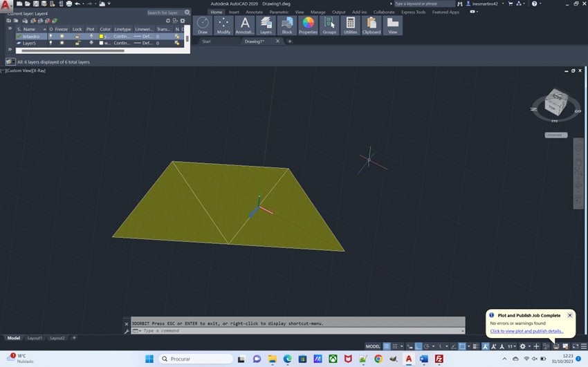Click the Refresh icon in layer manager
Viewport: 588px width, 367px height.
pyautogui.click(x=167, y=21)
